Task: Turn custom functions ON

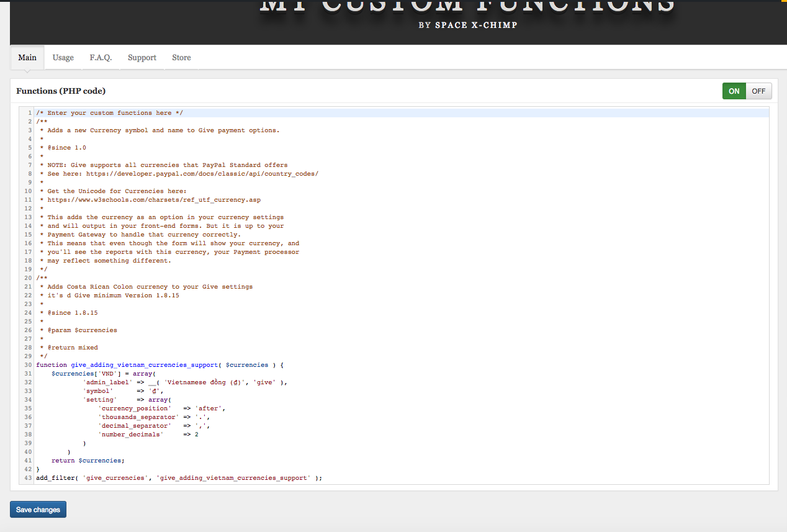Action: [x=734, y=91]
